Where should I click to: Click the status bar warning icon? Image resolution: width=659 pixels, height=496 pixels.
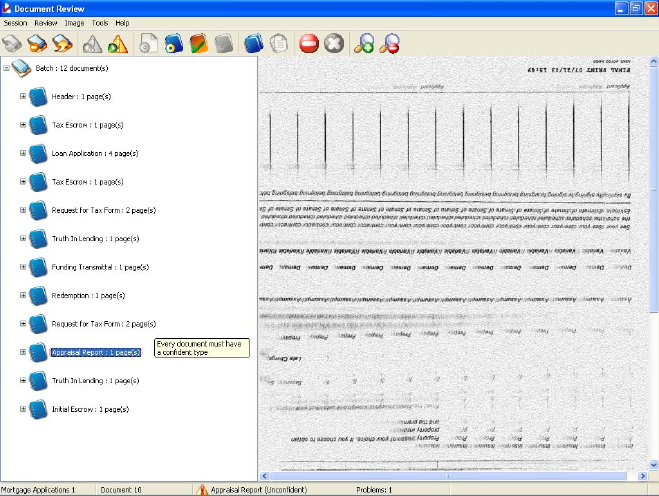coord(203,490)
